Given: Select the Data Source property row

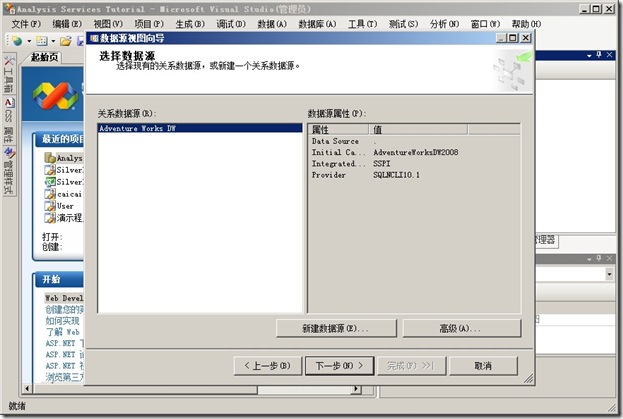Looking at the screenshot, I should coord(414,141).
